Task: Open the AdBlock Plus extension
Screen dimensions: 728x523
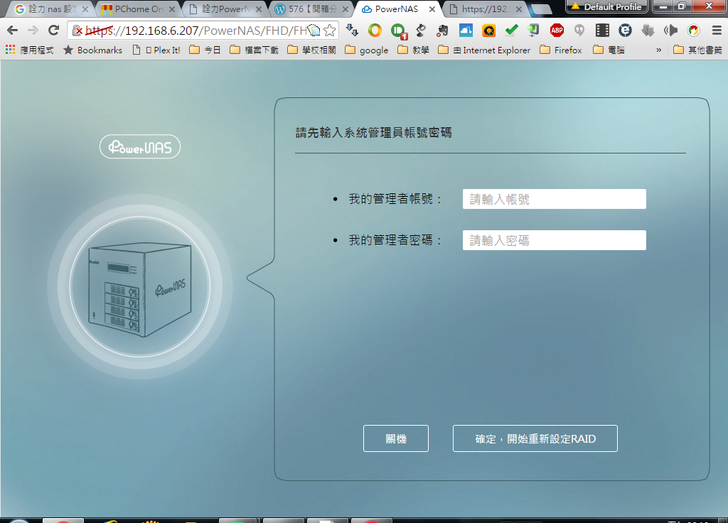Action: [x=557, y=31]
